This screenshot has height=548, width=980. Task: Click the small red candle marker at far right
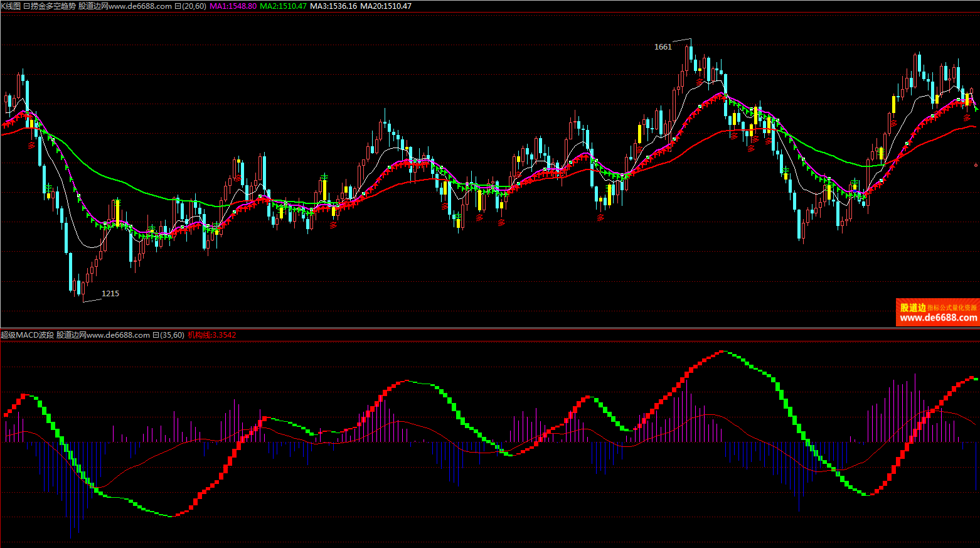point(976,164)
